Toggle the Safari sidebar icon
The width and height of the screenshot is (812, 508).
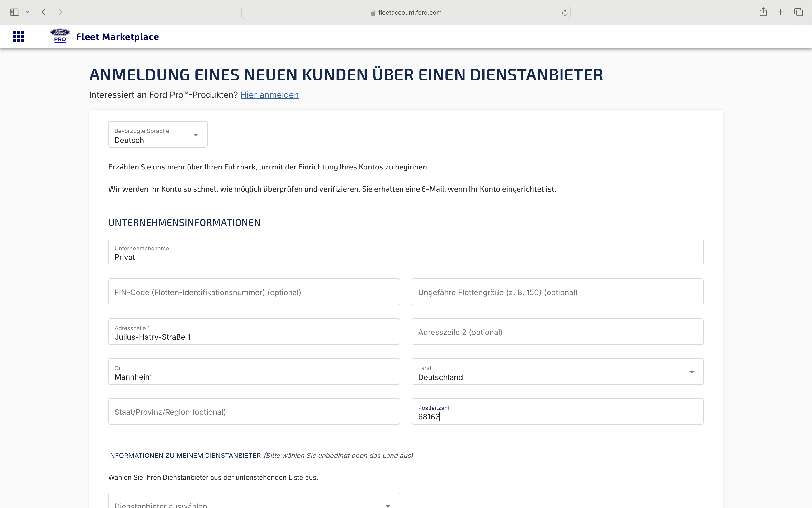point(14,12)
